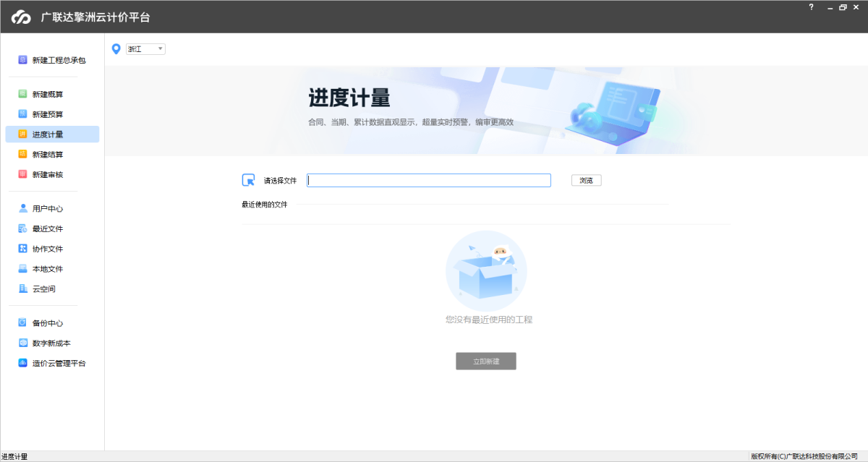Open the 云空间 cloud space

click(43, 288)
